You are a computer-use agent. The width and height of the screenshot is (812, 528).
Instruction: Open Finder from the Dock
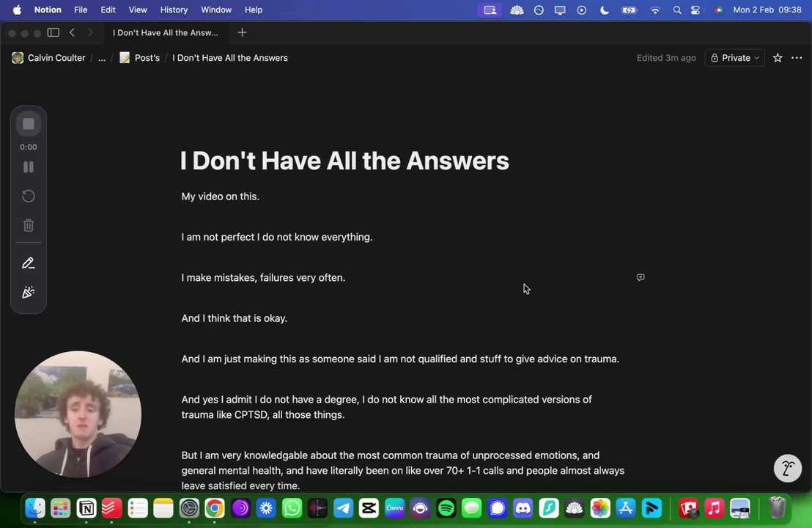click(x=35, y=508)
